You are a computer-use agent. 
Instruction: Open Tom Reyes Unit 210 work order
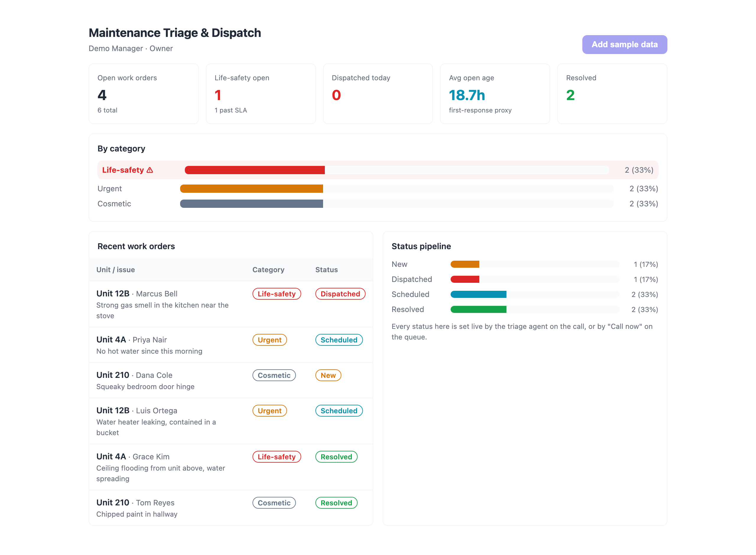click(x=231, y=508)
